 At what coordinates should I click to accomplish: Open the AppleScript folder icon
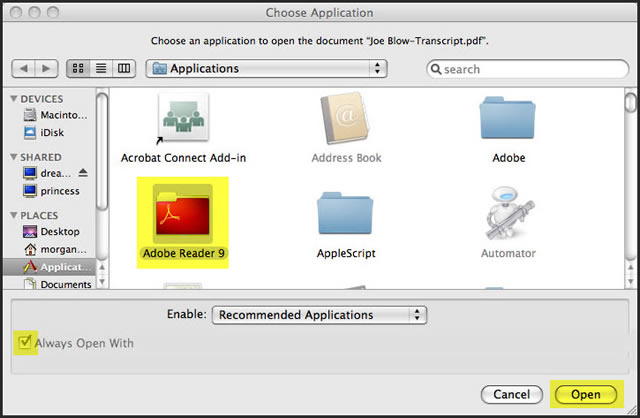click(345, 213)
